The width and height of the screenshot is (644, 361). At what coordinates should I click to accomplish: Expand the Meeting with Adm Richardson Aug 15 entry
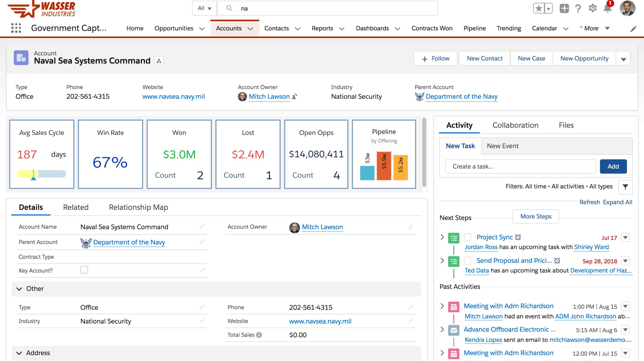(x=442, y=306)
